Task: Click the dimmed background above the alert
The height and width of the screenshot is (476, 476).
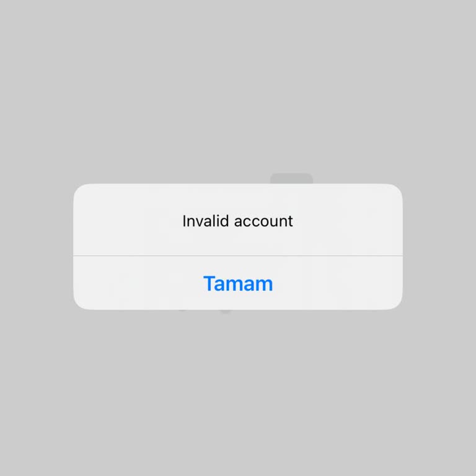Action: (x=238, y=91)
